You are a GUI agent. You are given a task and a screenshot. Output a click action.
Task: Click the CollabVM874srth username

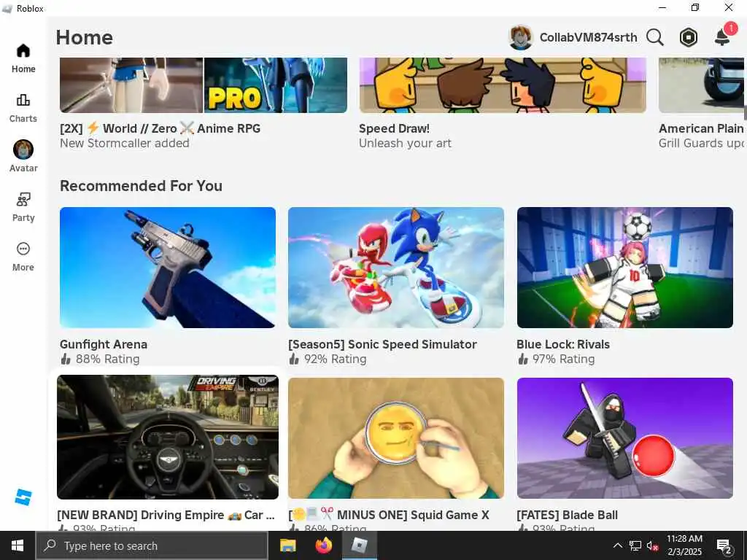[589, 37]
